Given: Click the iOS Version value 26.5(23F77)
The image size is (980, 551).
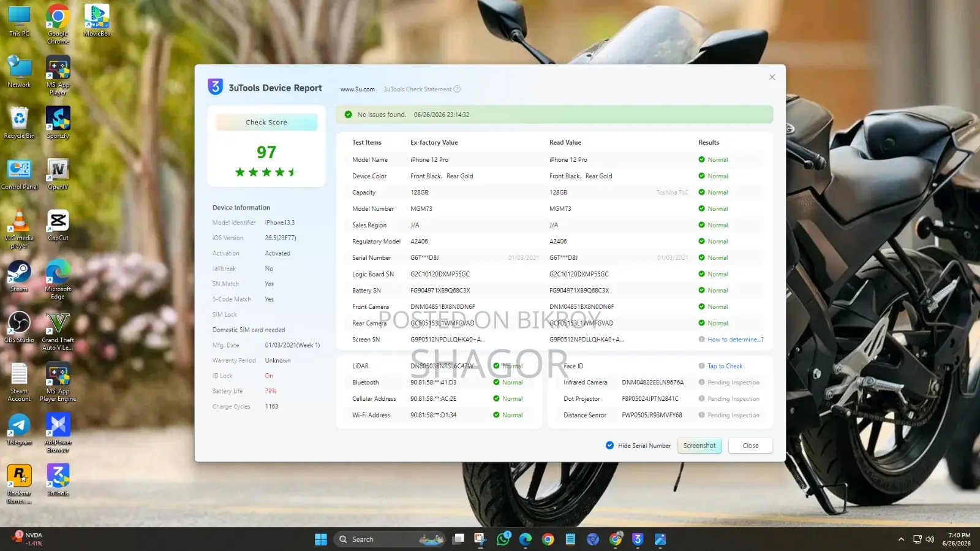Looking at the screenshot, I should (x=281, y=238).
